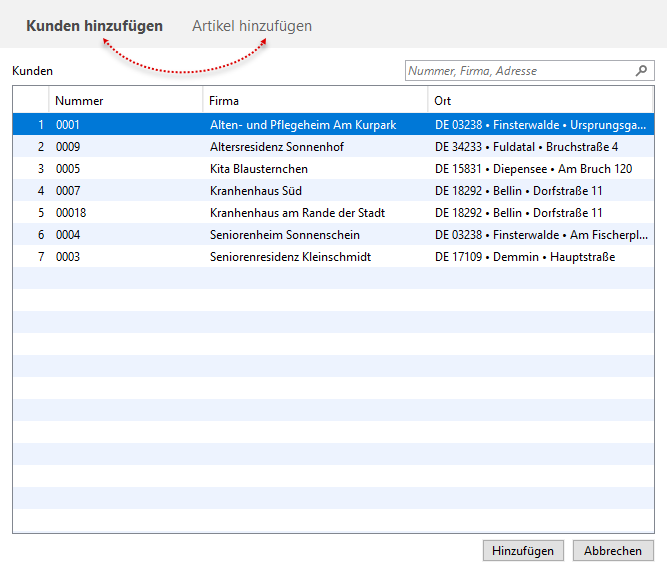Viewport: 667px width, 573px height.
Task: Click customer number 0009 cell
Action: coord(68,147)
